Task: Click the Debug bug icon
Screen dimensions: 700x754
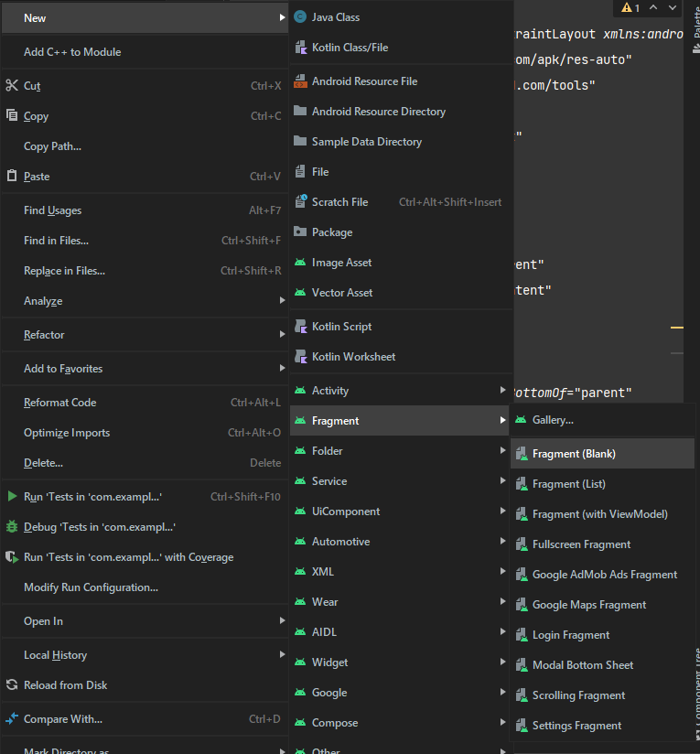Action: (x=12, y=526)
